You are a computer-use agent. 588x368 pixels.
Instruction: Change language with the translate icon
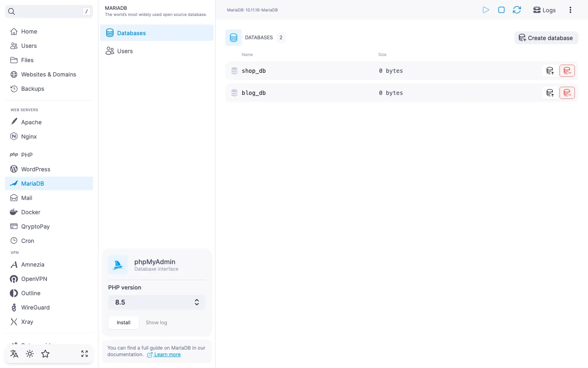14,354
